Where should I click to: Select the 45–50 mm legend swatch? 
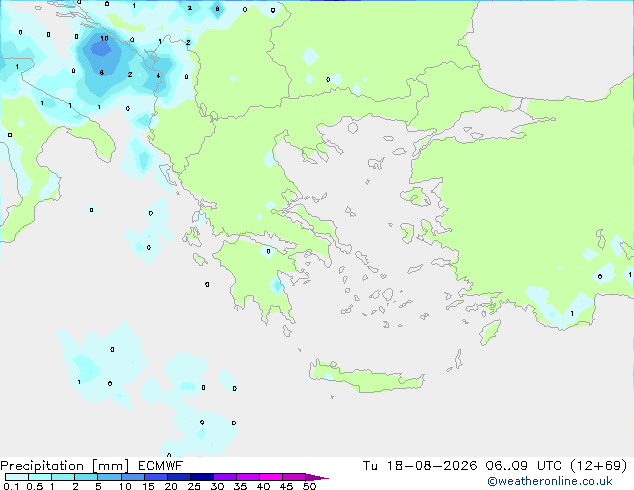click(294, 477)
